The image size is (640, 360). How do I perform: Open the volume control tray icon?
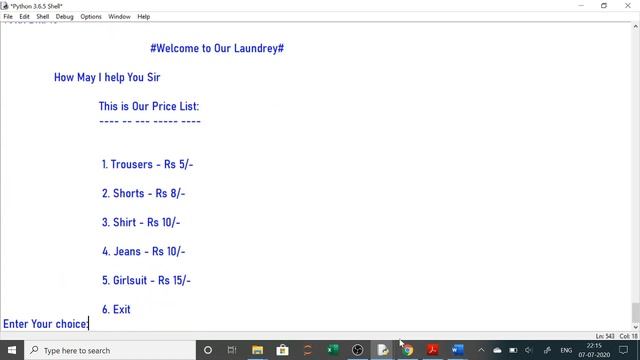click(529, 350)
